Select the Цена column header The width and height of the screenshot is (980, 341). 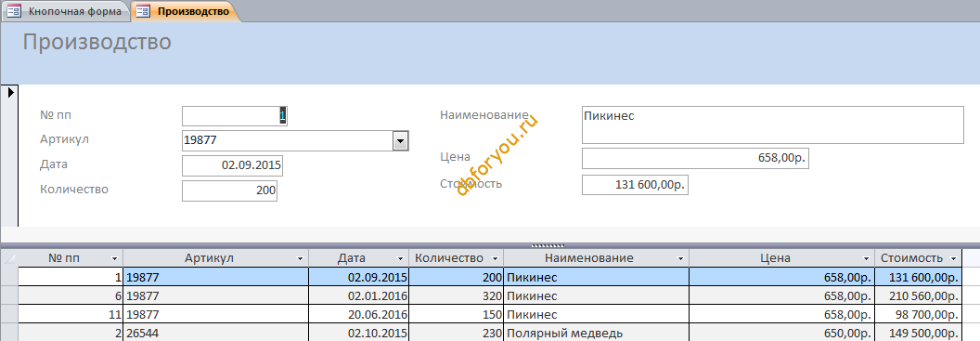click(x=782, y=258)
